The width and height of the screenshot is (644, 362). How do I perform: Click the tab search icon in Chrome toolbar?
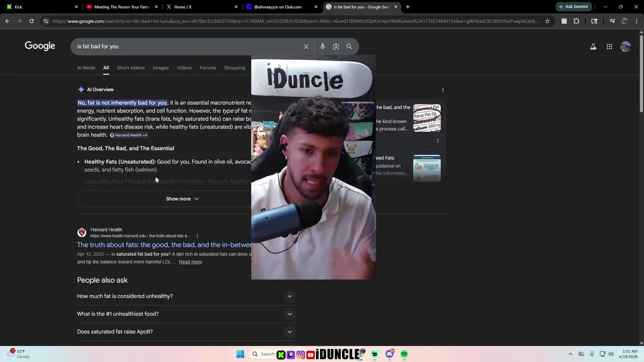[x=594, y=21]
